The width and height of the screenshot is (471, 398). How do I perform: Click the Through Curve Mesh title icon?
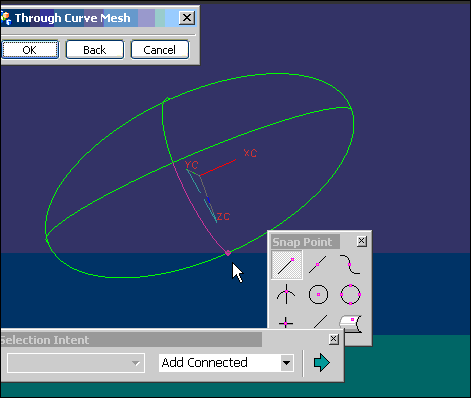point(6,18)
